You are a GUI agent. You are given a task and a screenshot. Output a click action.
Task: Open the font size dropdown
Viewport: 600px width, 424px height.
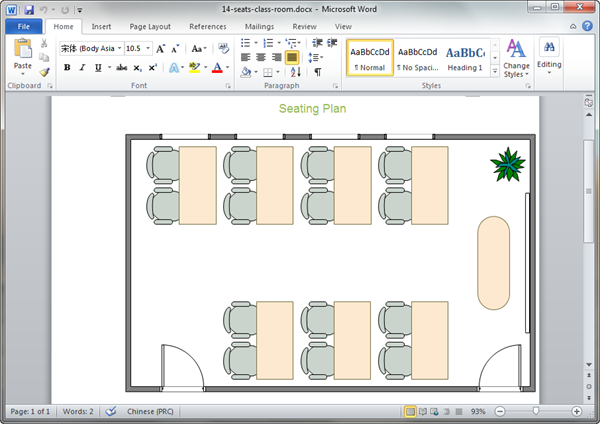147,48
